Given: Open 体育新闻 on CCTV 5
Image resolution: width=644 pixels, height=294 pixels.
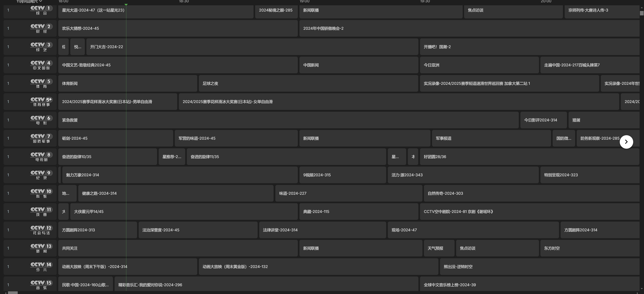Looking at the screenshot, I should [x=128, y=84].
